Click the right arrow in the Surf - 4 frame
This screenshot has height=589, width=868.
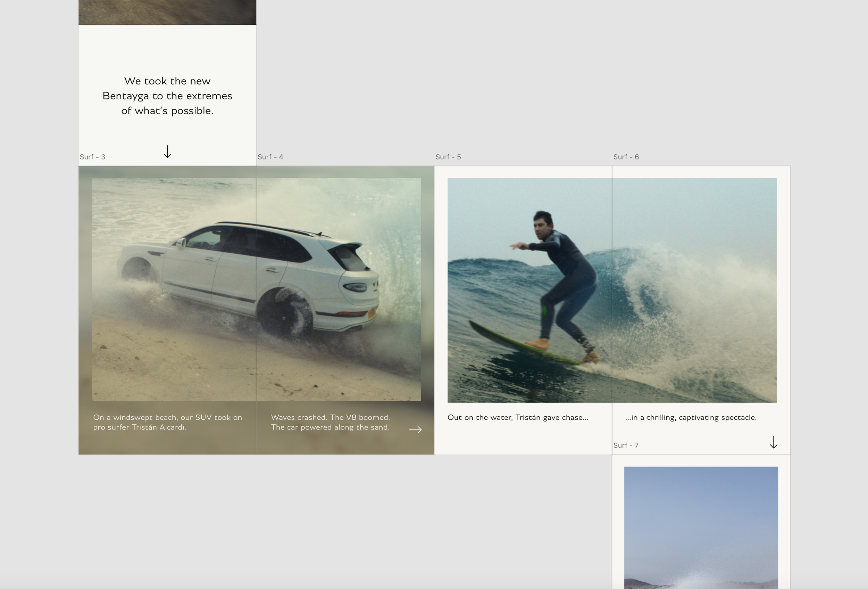415,430
